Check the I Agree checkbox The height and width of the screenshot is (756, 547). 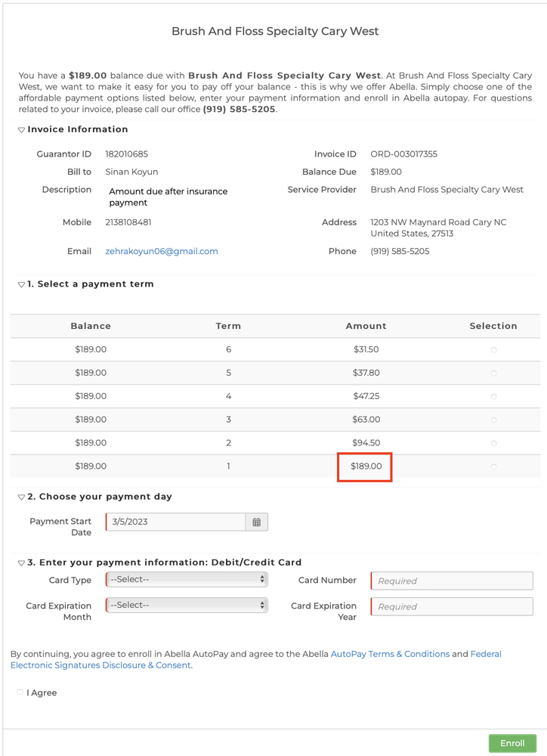(x=20, y=692)
